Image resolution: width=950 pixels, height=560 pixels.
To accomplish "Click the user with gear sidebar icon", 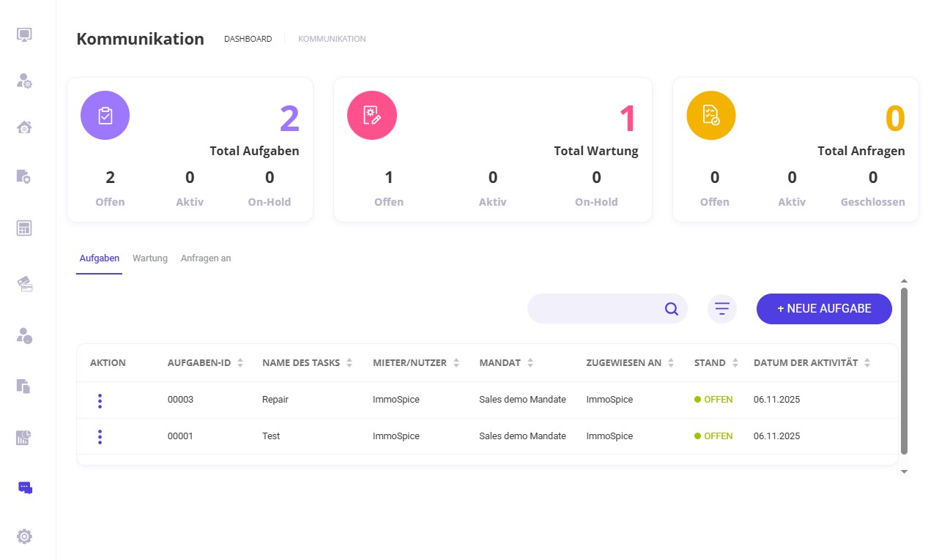I will coord(25,81).
